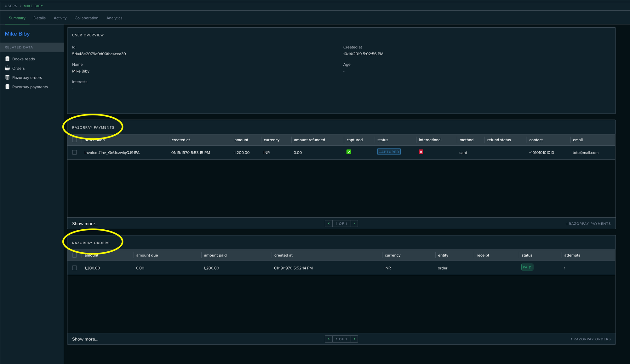Go to previous page in Razorpay orders
Screen dimensions: 630x364
329,339
